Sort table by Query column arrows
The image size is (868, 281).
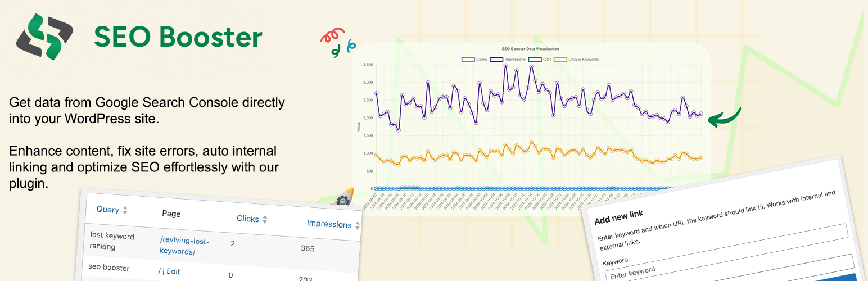point(125,210)
